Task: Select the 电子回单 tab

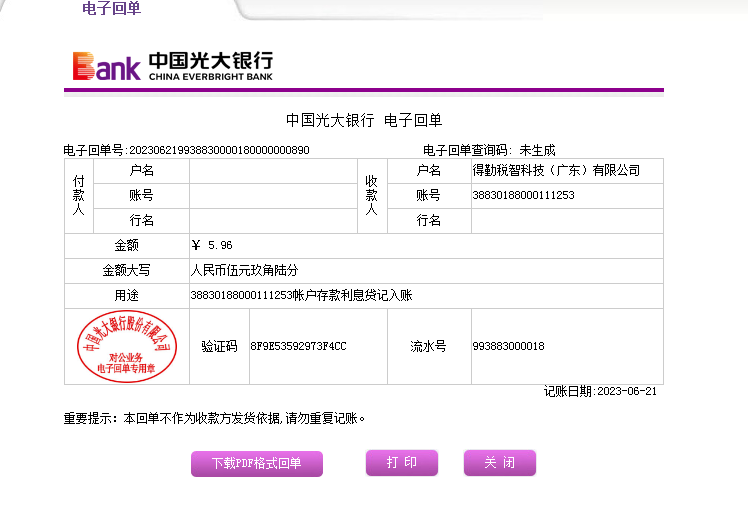Action: pyautogui.click(x=112, y=8)
